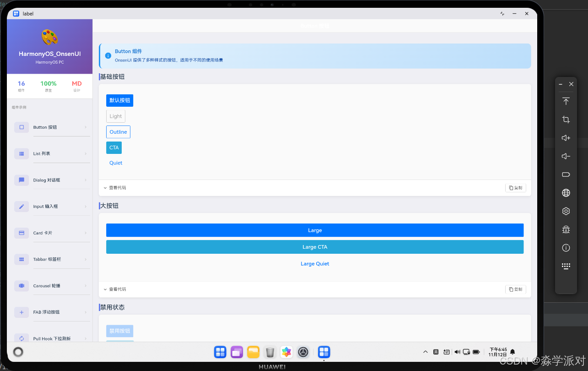Click the battery icon in side toolbar
This screenshot has height=371, width=588.
[566, 175]
